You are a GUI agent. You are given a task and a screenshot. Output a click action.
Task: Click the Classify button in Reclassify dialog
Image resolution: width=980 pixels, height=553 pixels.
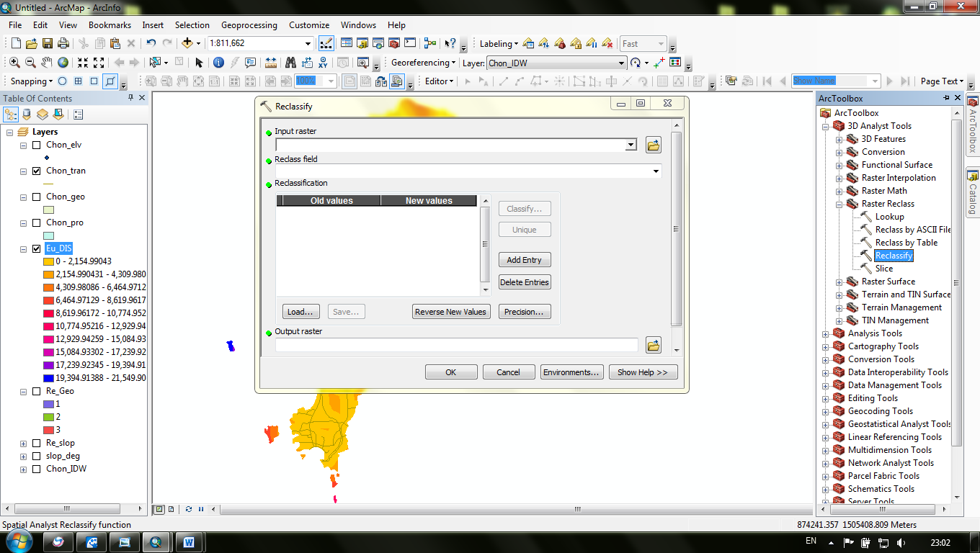click(x=525, y=208)
